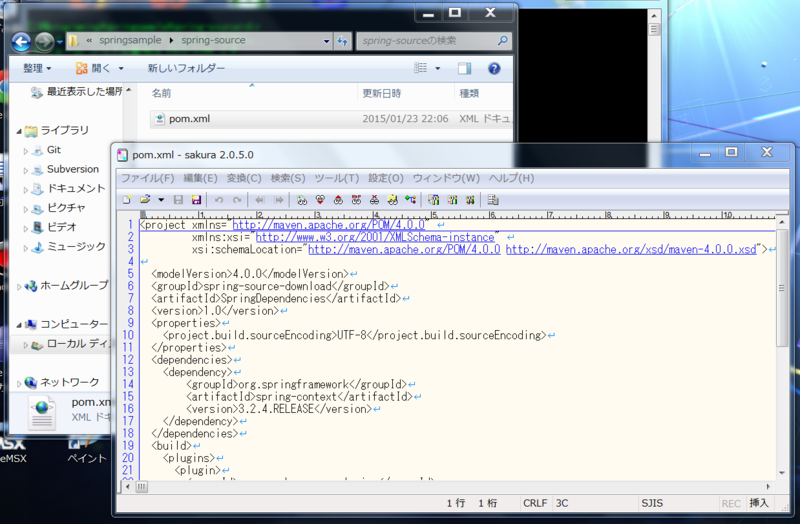
Task: Jump to the previous position with the left arrow
Action: pyautogui.click(x=260, y=199)
